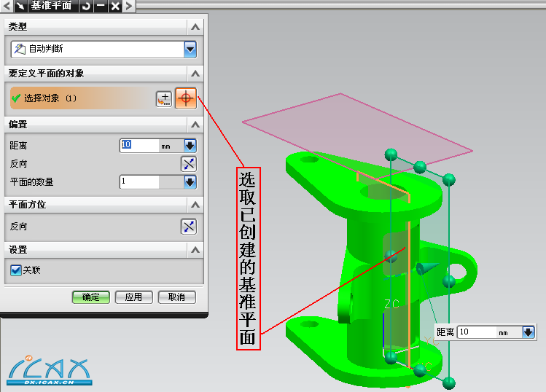Image resolution: width=546 pixels, height=392 pixels.
Task: Minimize the 基准平面 dialog with the dash icon
Action: click(101, 6)
